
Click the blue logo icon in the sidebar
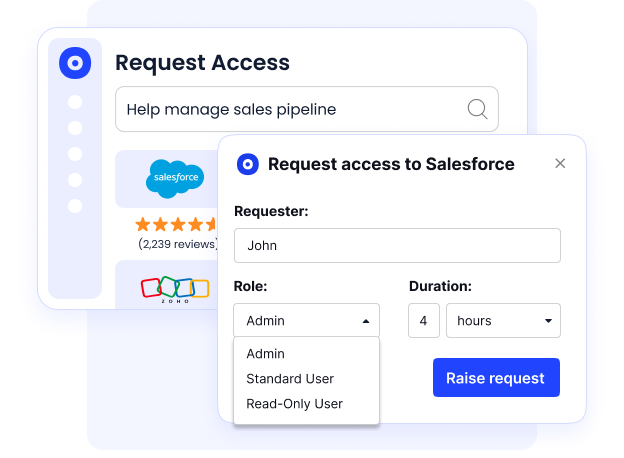75,63
